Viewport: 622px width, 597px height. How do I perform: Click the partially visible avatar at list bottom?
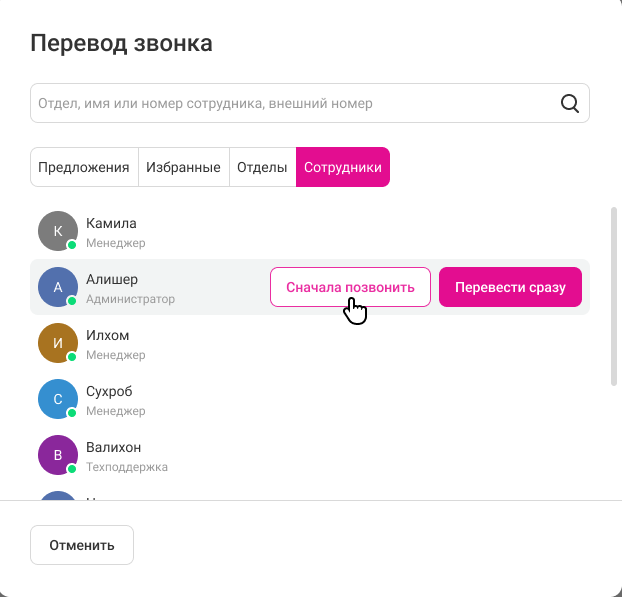point(58,496)
